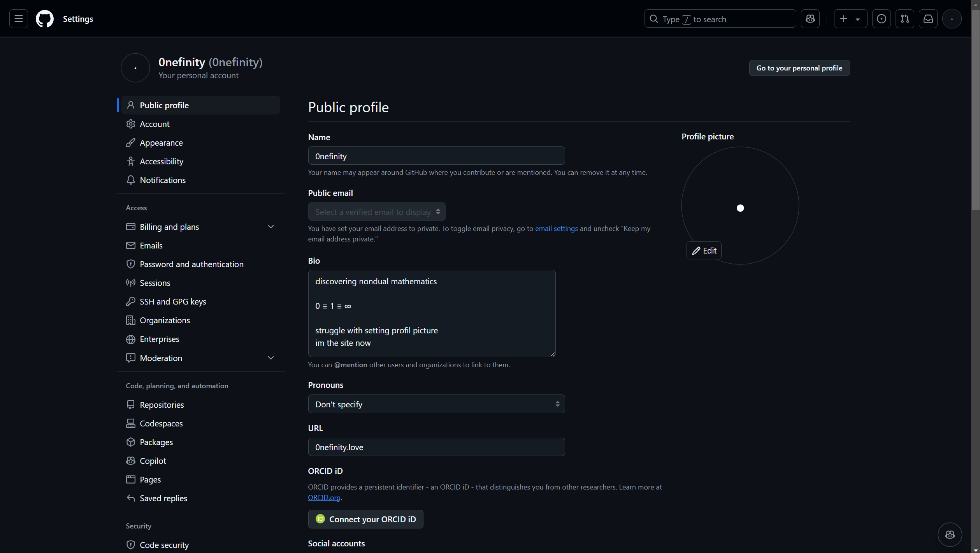Open Organizations settings
This screenshot has width=980, height=553.
click(201, 320)
